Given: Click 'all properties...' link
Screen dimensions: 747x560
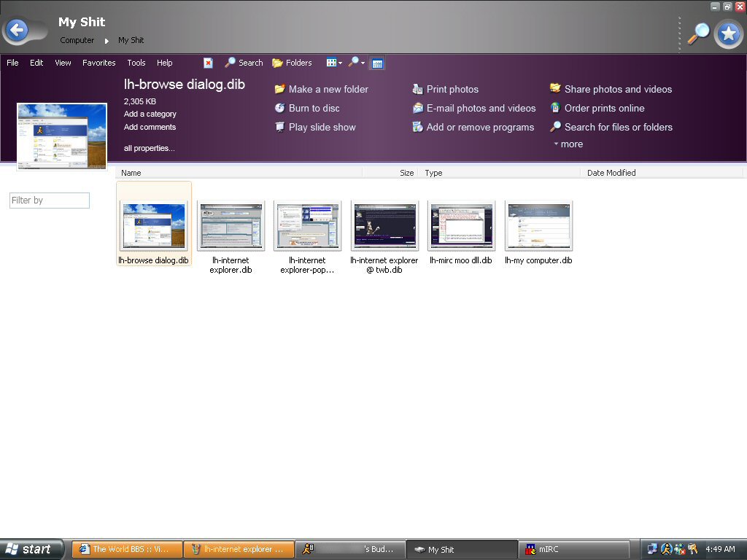Looking at the screenshot, I should [x=149, y=148].
